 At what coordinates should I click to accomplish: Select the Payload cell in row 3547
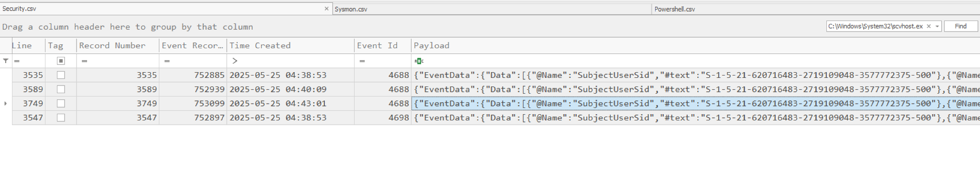tap(696, 118)
